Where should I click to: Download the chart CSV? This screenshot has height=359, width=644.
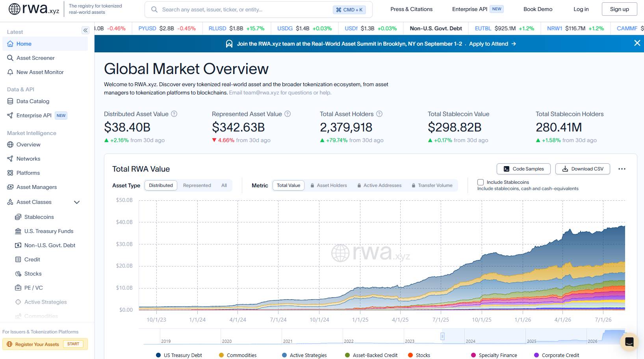[x=583, y=169]
